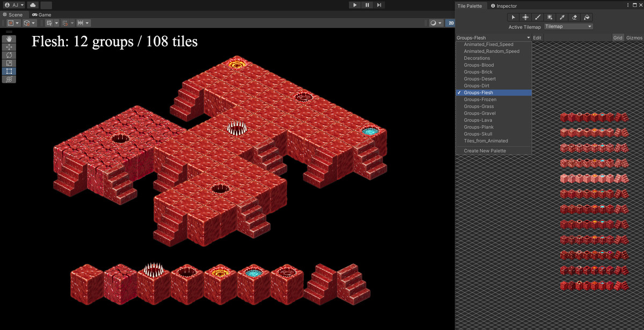This screenshot has width=644, height=330.
Task: Select the Paint Brush tool in Tile Palette
Action: point(537,17)
